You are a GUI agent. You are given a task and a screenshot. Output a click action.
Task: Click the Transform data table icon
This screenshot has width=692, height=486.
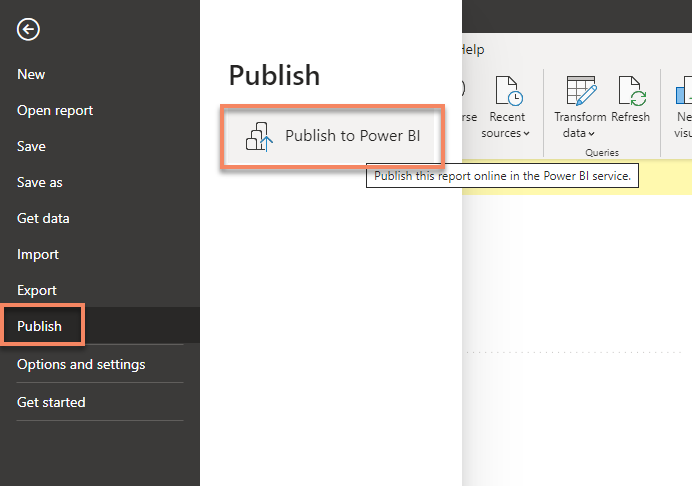(x=580, y=92)
